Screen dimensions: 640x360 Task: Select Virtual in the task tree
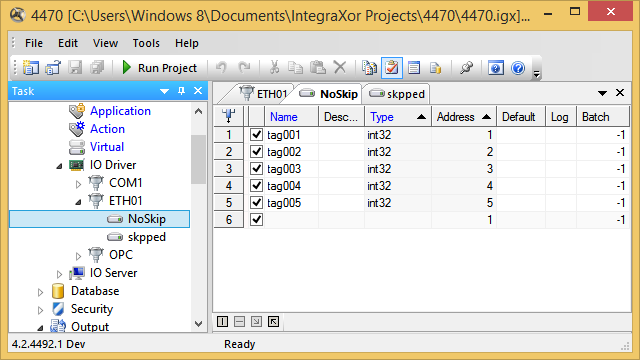[x=107, y=147]
